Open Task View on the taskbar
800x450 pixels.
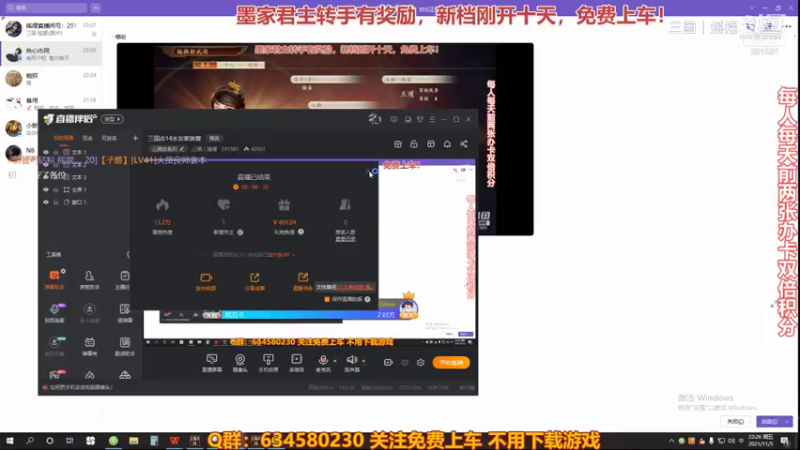(x=70, y=441)
